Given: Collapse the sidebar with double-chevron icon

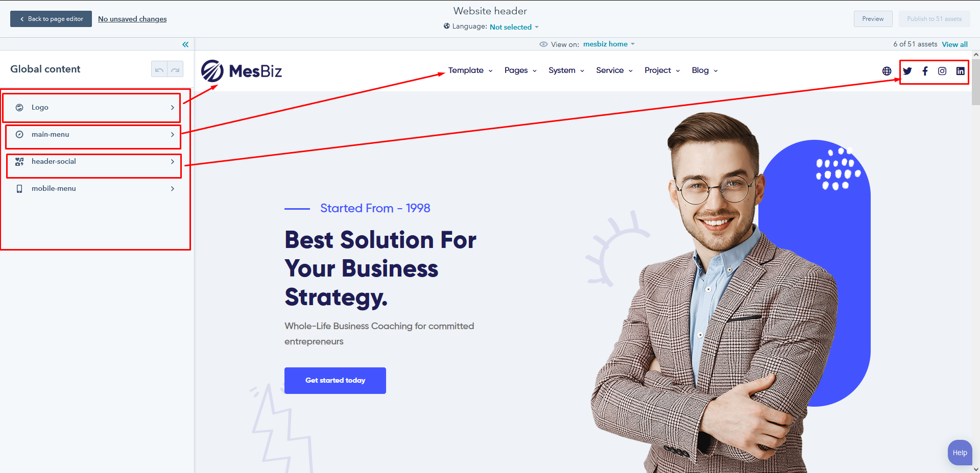Looking at the screenshot, I should [x=185, y=44].
